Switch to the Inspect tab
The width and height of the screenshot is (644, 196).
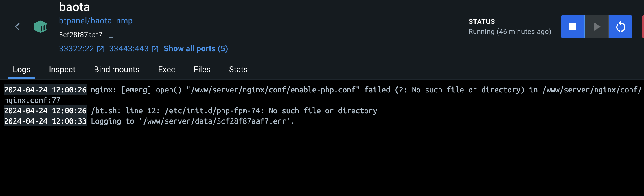pos(62,70)
